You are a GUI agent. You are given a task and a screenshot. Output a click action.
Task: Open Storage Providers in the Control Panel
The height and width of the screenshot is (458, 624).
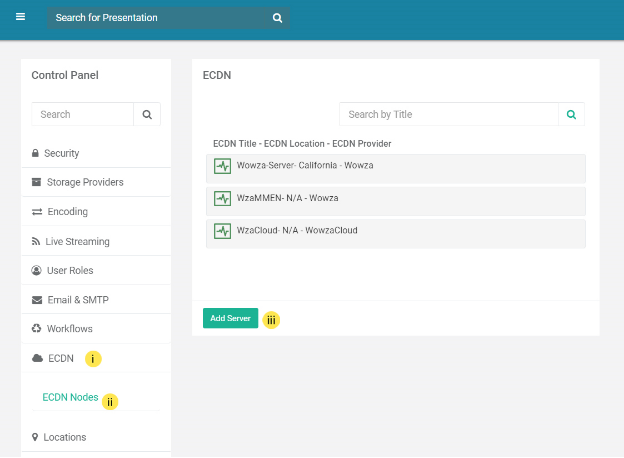[84, 182]
